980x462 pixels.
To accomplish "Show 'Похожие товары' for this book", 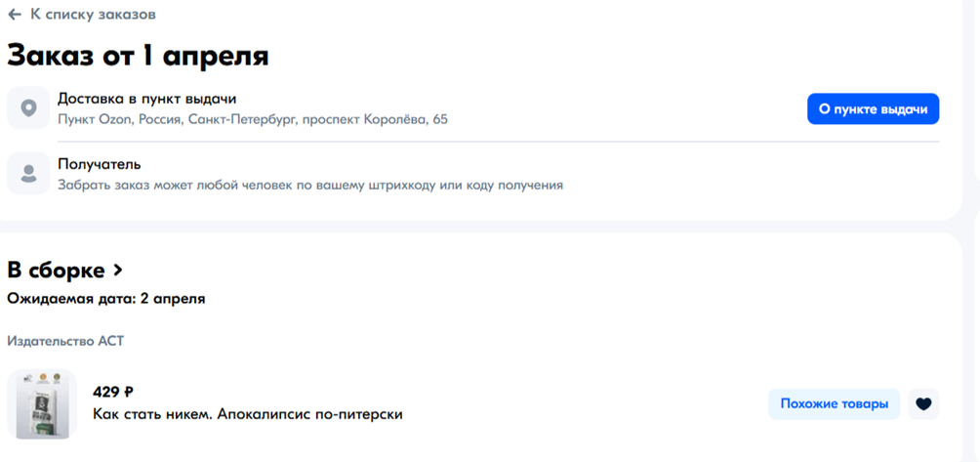I will click(x=834, y=403).
